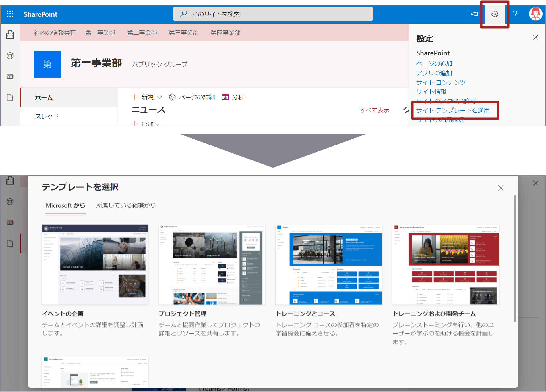Open the page file icon in upper sidebar

(10, 97)
